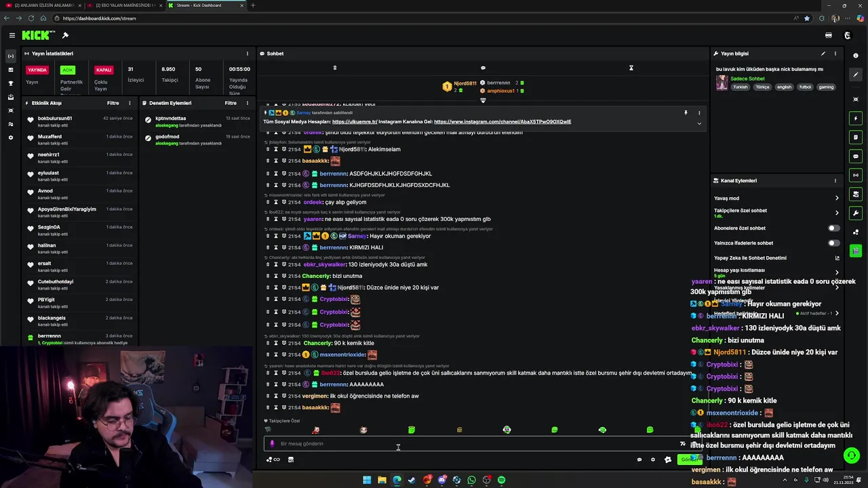Toggle Yalnızca ifadelerle sohbet switch
This screenshot has width=868, height=488.
click(833, 243)
